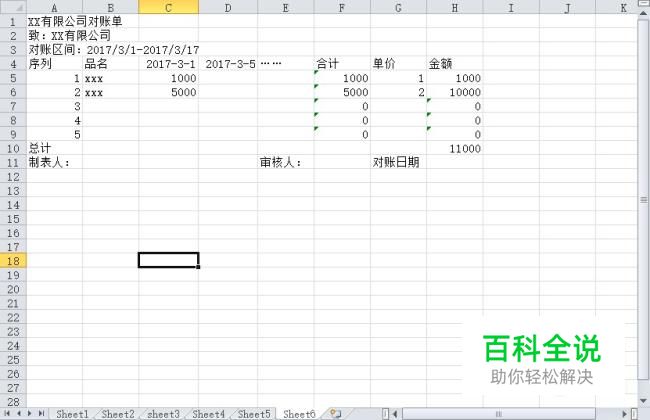Select row 1 header
Viewport: 650px width, 420px height.
13,21
